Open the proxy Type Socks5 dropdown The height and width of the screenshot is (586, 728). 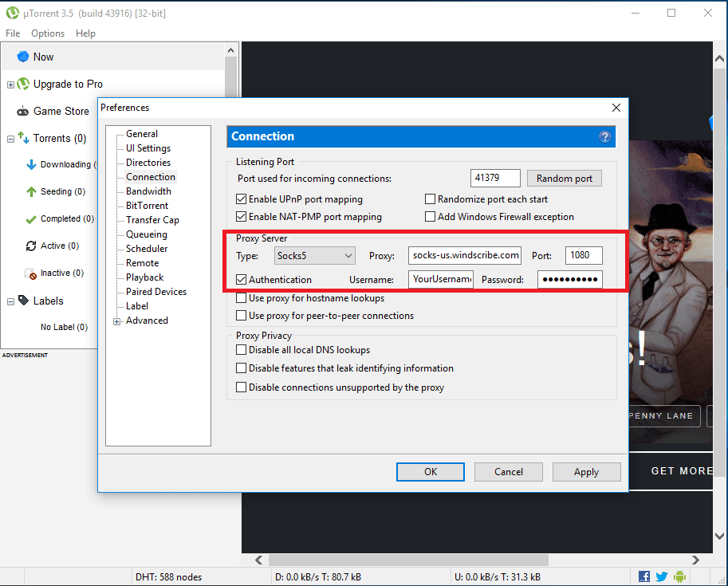(x=315, y=256)
